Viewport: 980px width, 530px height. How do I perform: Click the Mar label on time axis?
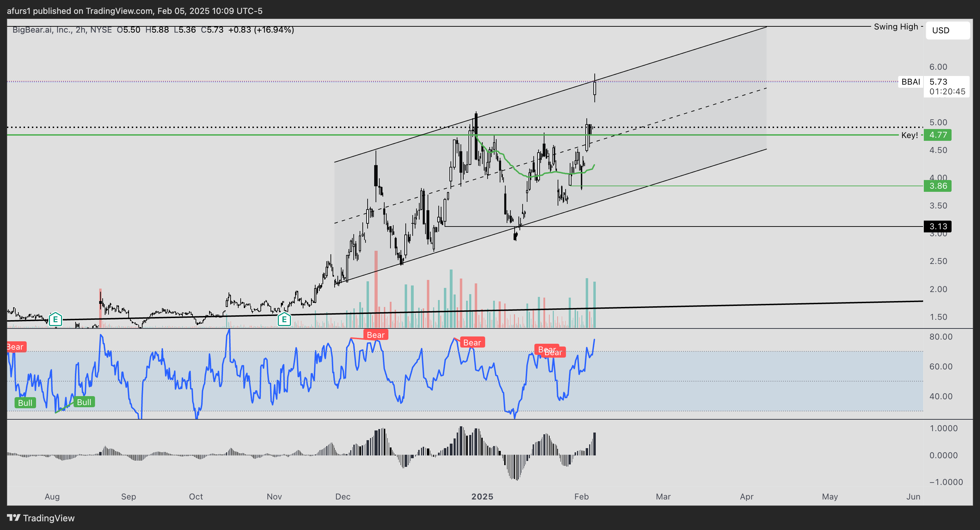(x=663, y=496)
